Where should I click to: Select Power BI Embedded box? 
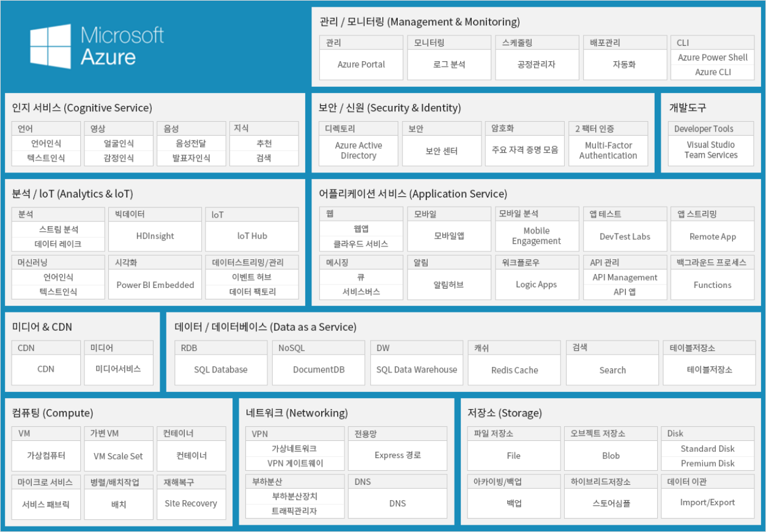click(x=155, y=285)
